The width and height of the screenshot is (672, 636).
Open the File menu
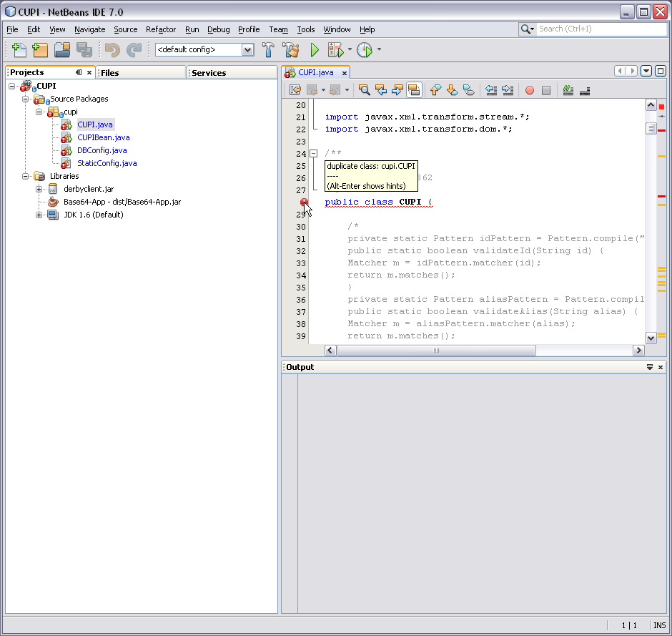click(12, 29)
